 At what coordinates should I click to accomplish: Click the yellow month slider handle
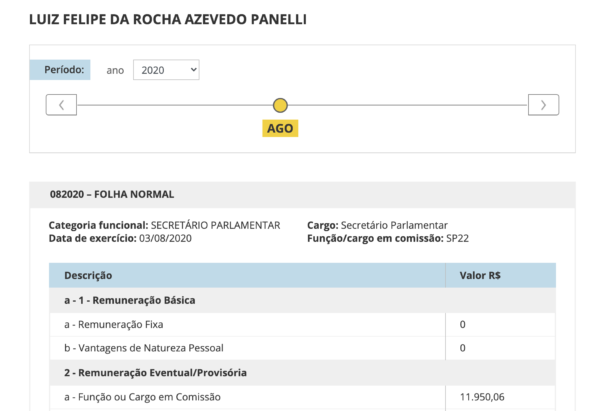(x=280, y=105)
